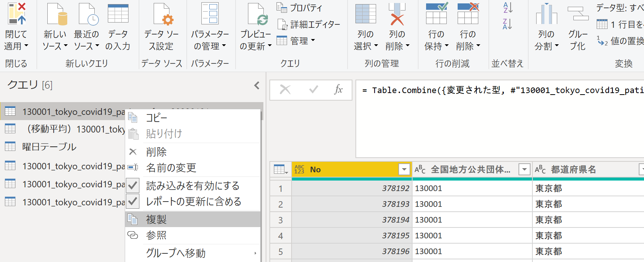
Task: Click the パラメーターの管理 icon
Action: click(210, 14)
